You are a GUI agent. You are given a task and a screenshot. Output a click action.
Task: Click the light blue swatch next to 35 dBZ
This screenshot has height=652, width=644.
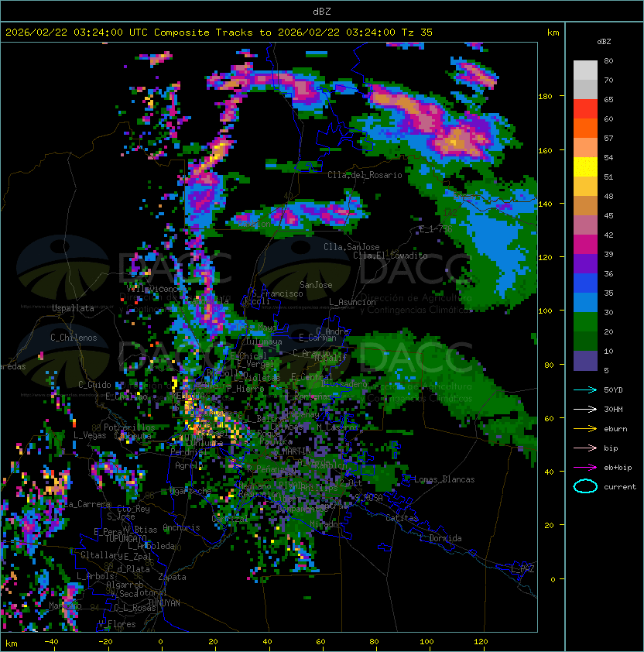tap(585, 302)
